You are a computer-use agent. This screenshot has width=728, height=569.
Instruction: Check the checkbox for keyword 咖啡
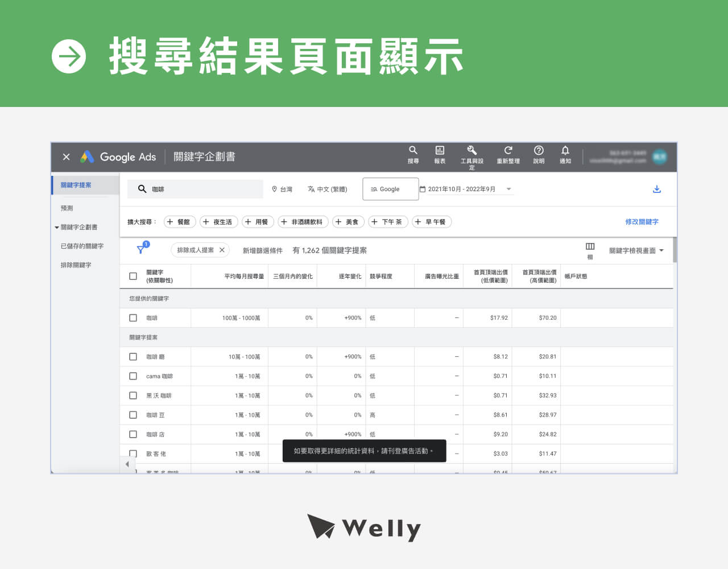(133, 318)
